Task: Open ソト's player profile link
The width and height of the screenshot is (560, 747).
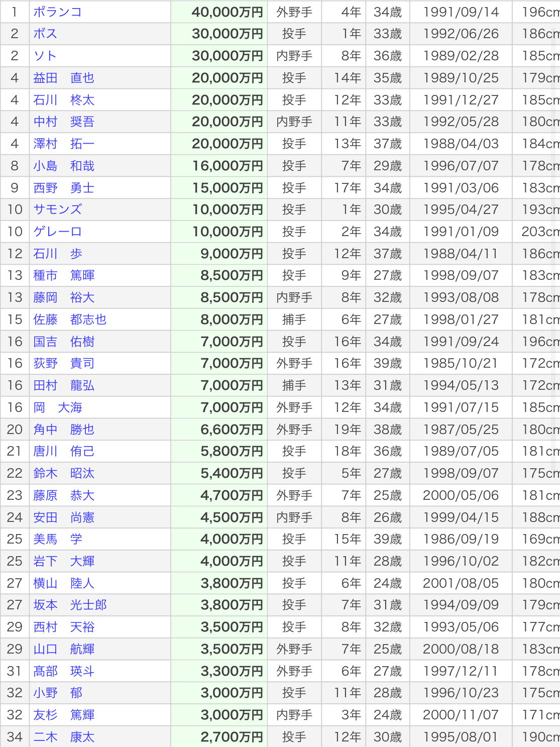Action: [45, 56]
